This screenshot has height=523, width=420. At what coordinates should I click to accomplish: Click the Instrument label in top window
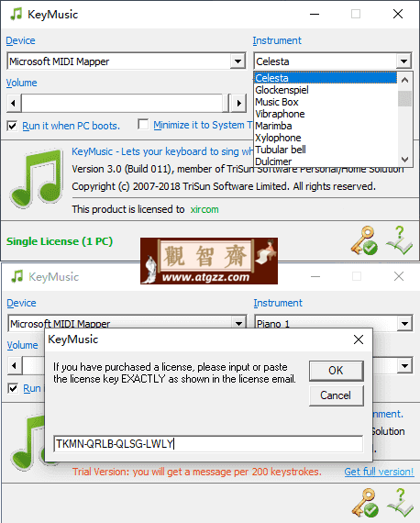tap(277, 40)
